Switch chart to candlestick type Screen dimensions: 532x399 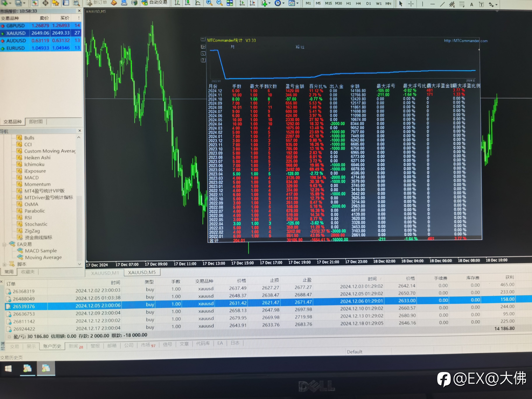[x=187, y=3]
